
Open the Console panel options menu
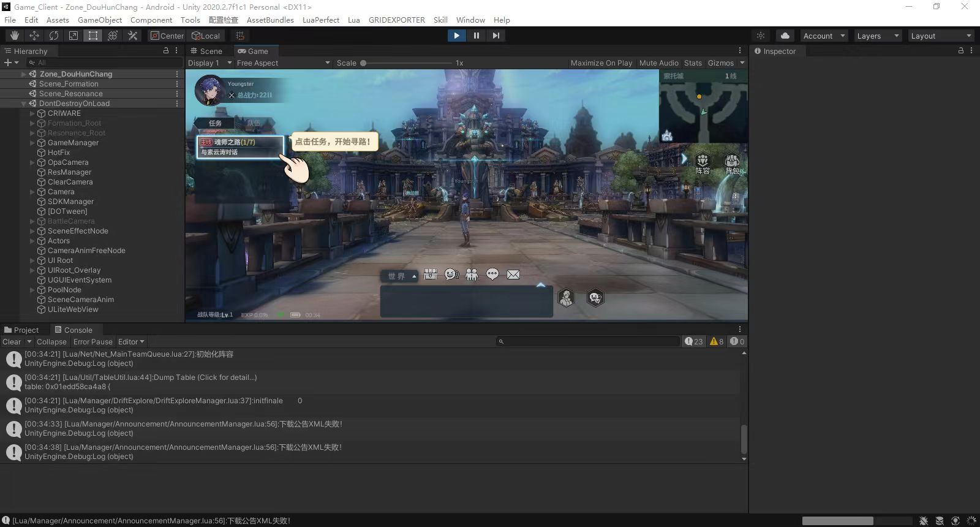(x=740, y=329)
